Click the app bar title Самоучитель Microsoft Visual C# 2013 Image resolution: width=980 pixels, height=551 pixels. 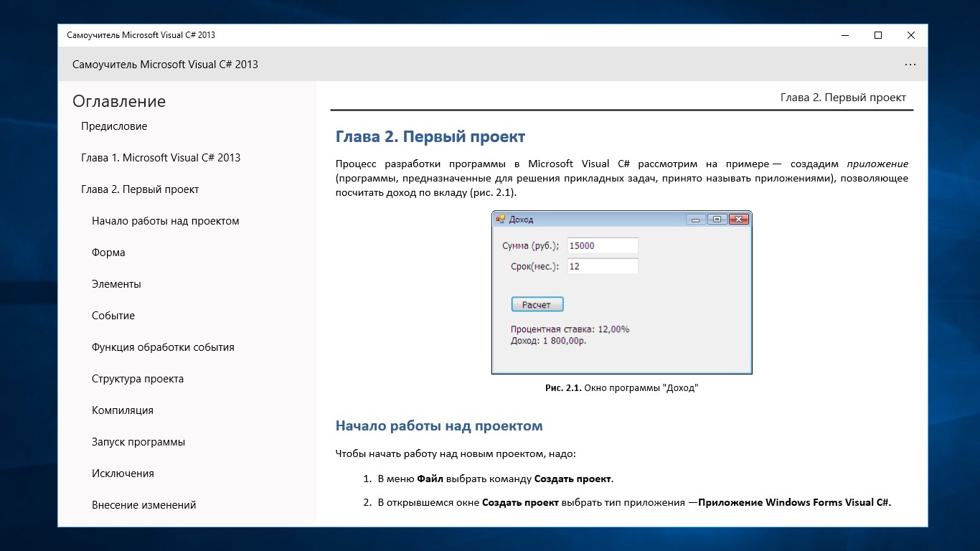coord(165,65)
